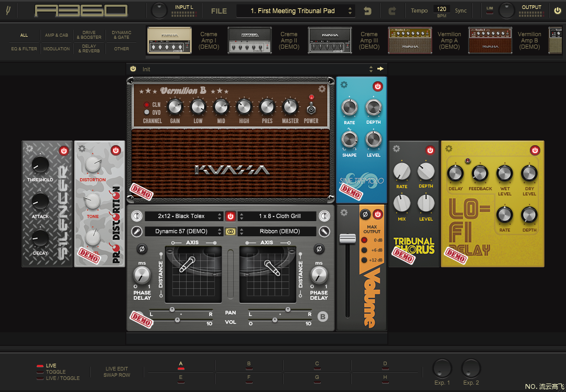Select DRIVE & BOOSTER category
This screenshot has height=392, width=566.
(89, 35)
